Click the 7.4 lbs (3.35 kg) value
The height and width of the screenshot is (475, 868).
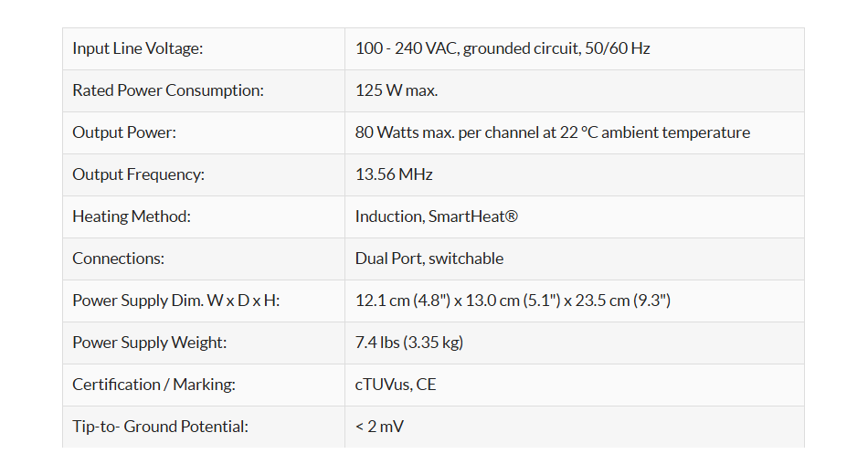[x=408, y=343]
